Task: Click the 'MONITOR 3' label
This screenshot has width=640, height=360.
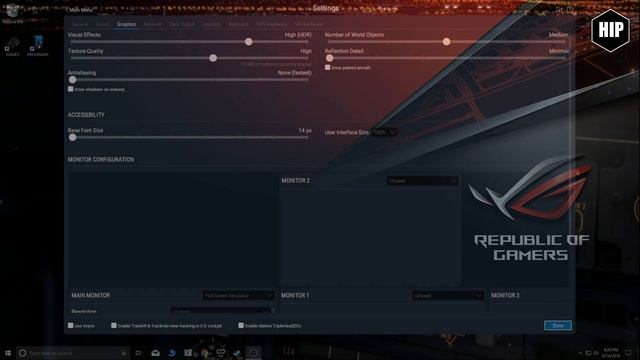Action: [505, 295]
